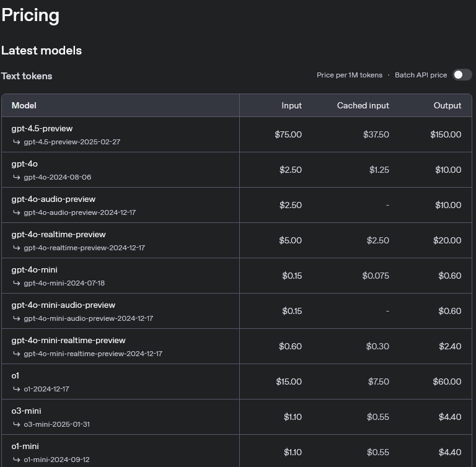476x467 pixels.
Task: Click the $1.25 cached input price
Action: 379,170
